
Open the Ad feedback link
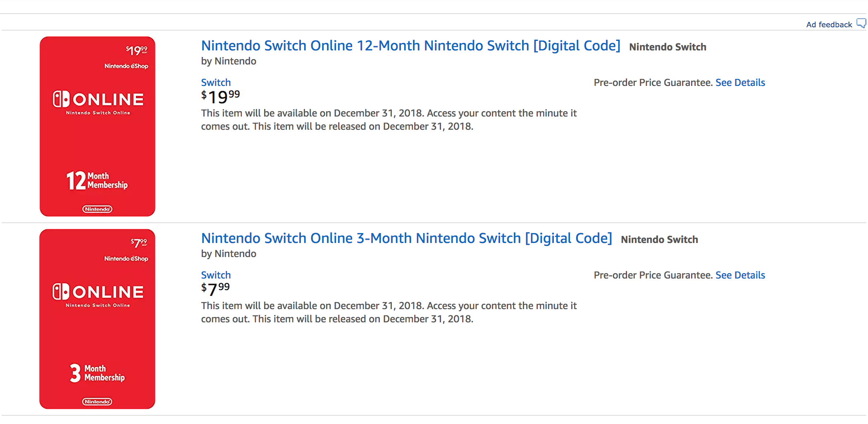(829, 25)
